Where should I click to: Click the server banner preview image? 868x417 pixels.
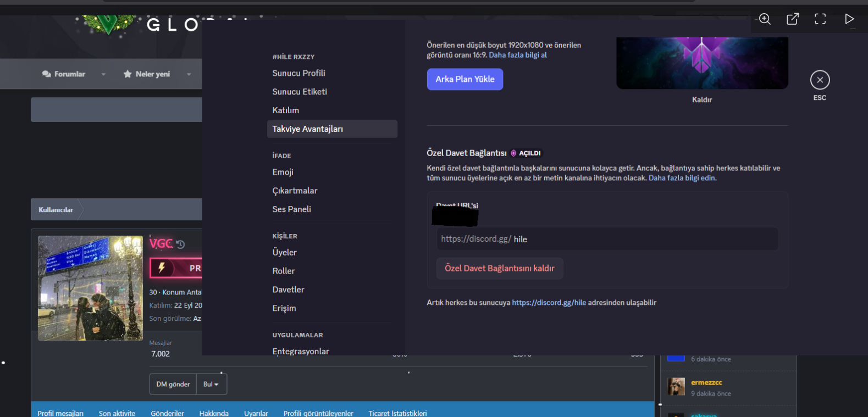(x=702, y=63)
